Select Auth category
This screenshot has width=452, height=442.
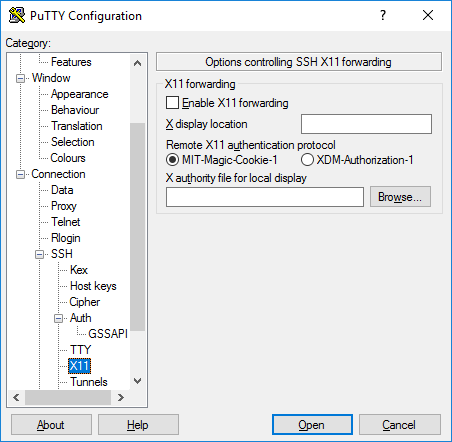tap(80, 318)
